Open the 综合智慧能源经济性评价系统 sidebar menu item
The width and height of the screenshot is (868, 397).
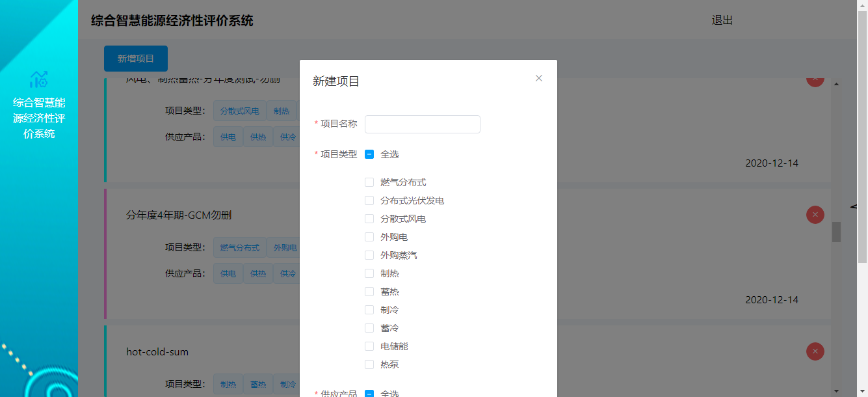click(39, 120)
